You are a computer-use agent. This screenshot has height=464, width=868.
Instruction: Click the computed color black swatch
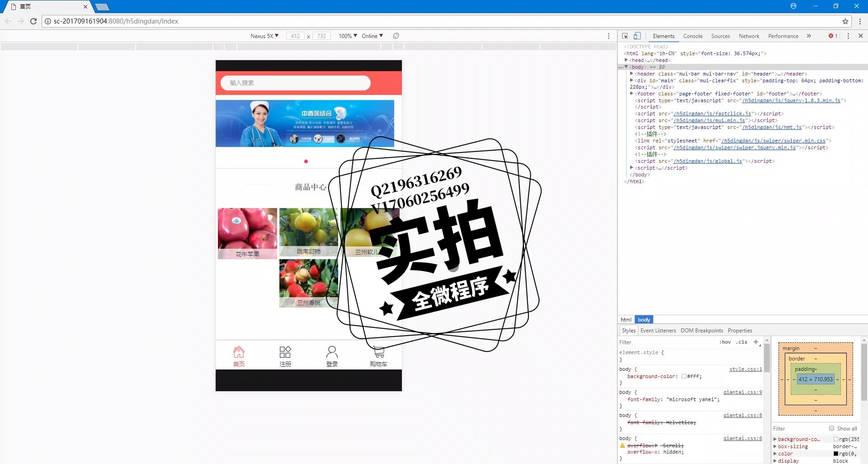pyautogui.click(x=836, y=454)
